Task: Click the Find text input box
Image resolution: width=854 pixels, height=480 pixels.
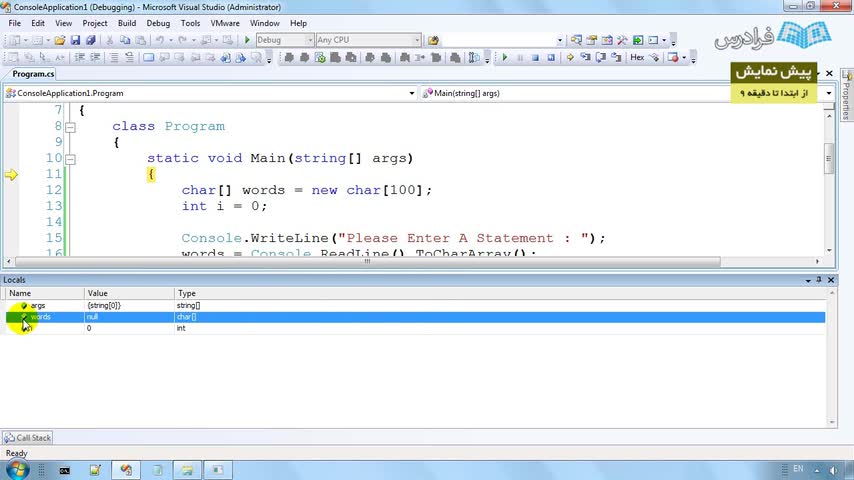Action: (x=498, y=40)
